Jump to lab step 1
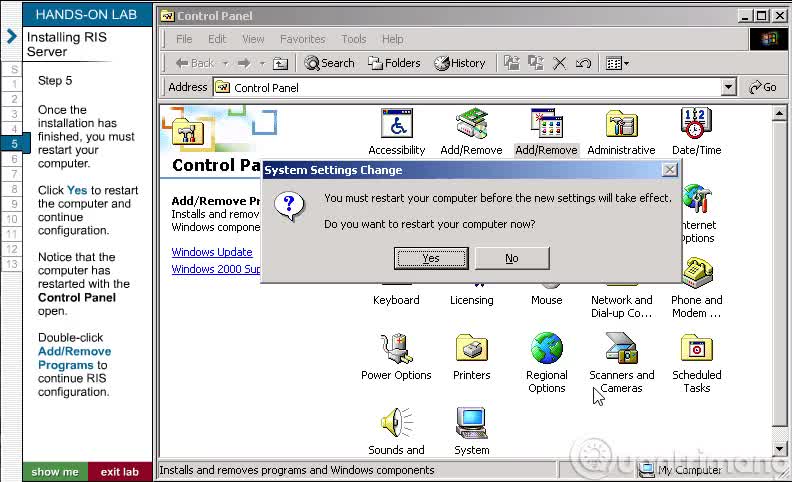 [x=14, y=84]
